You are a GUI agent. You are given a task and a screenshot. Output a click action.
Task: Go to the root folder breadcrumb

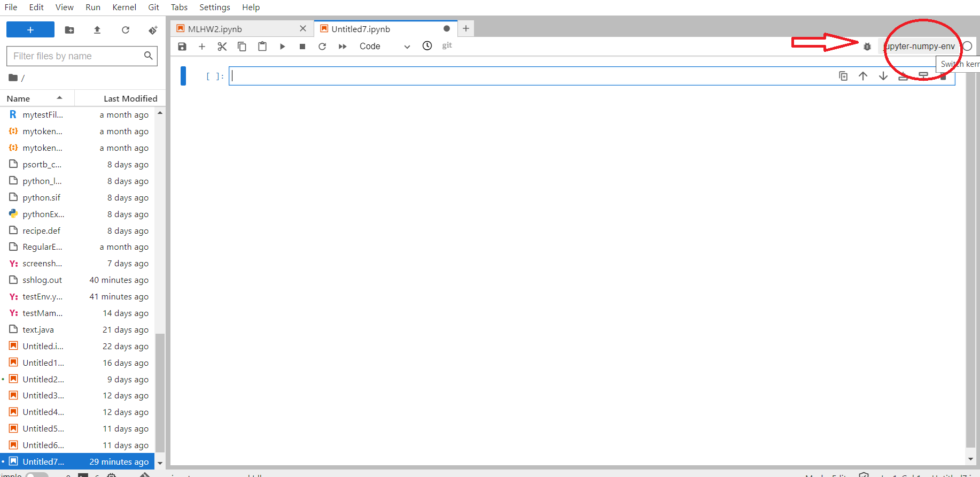[x=13, y=78]
